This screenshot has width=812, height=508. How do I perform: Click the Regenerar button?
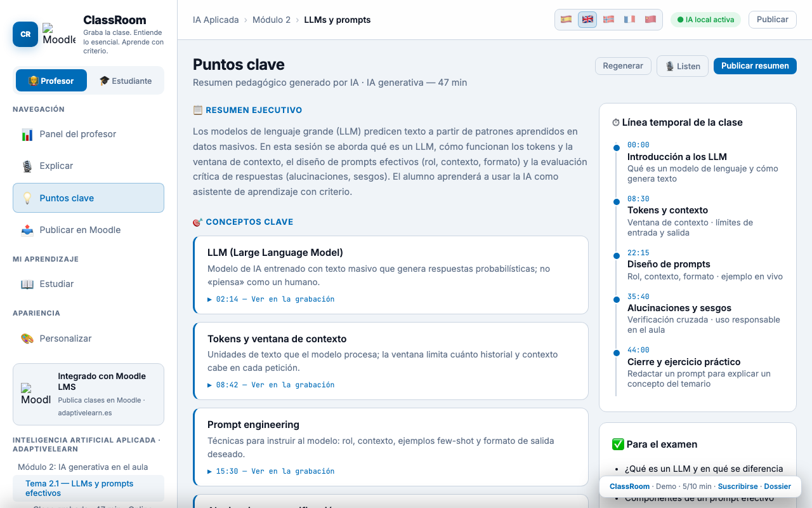(x=623, y=66)
